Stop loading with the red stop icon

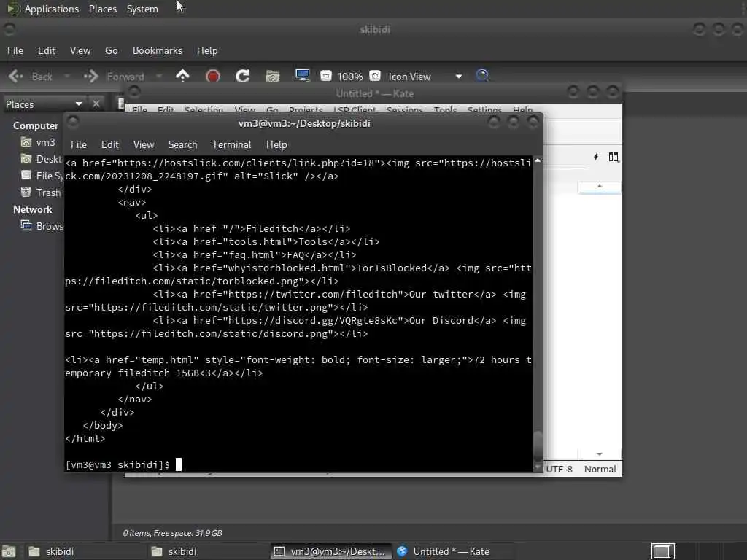pyautogui.click(x=212, y=76)
